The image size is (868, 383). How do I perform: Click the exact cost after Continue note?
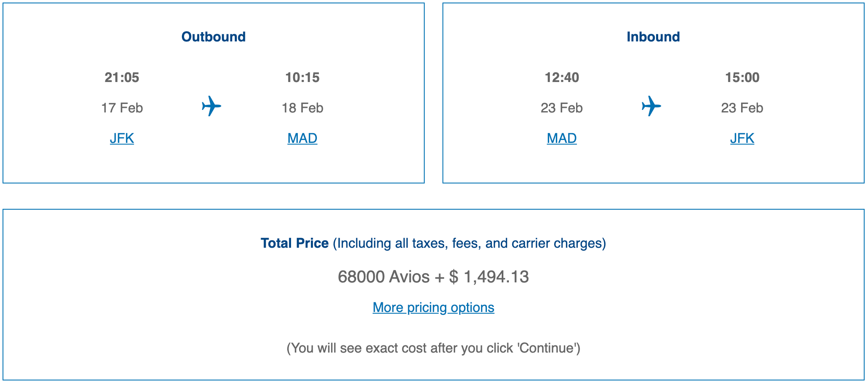click(x=434, y=348)
